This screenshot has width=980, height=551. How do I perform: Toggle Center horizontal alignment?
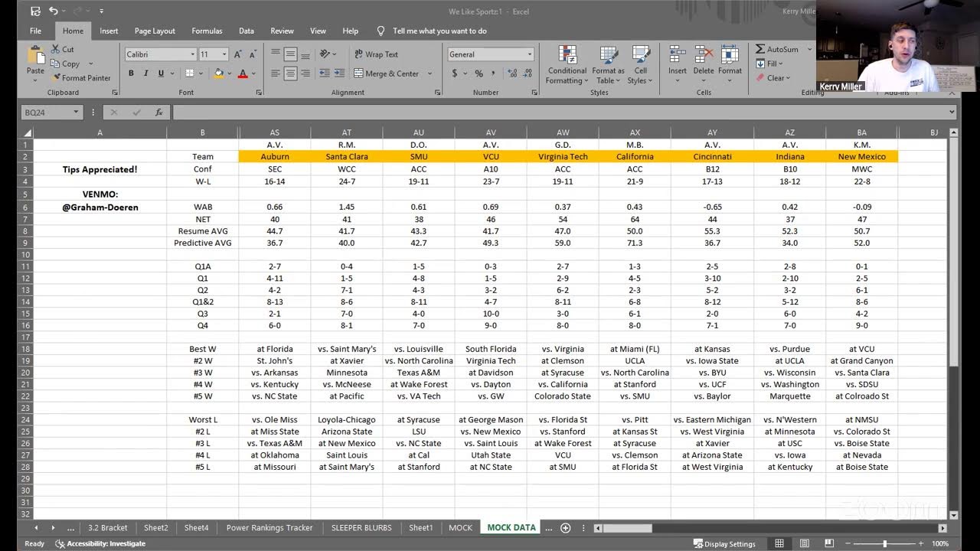point(290,73)
